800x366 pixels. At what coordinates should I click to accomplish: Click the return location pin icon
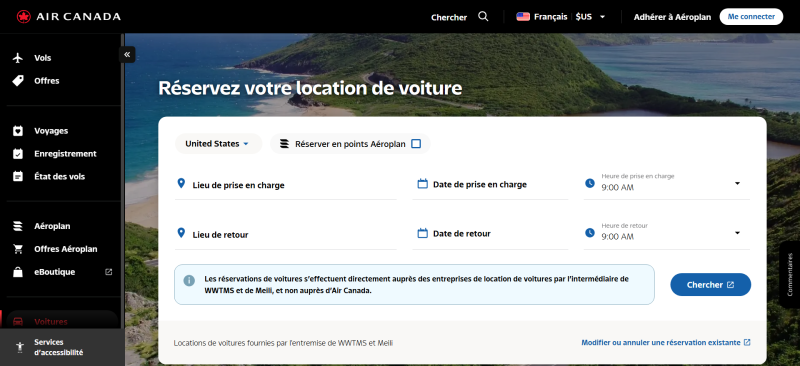coord(181,233)
